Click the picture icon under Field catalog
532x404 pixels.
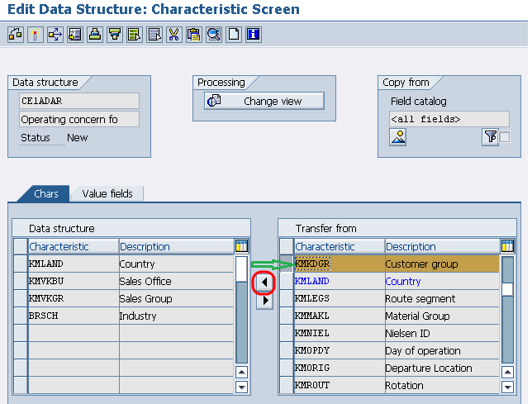(397, 137)
